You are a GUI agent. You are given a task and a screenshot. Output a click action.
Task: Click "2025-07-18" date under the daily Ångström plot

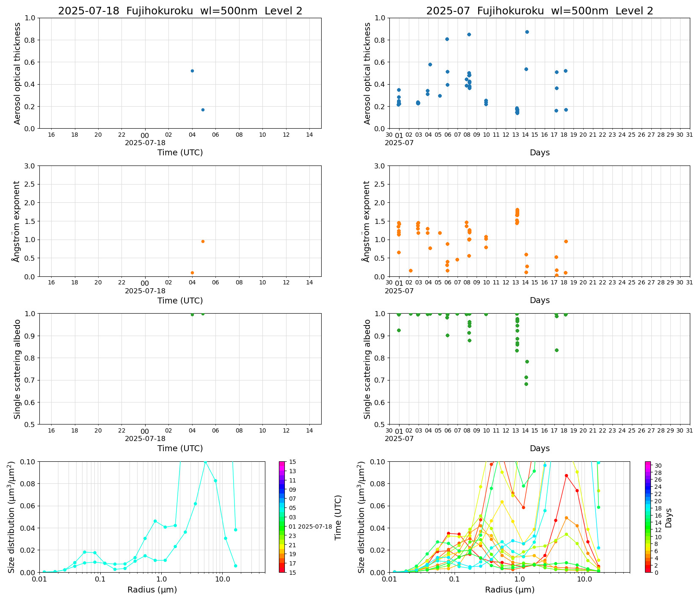coord(145,291)
